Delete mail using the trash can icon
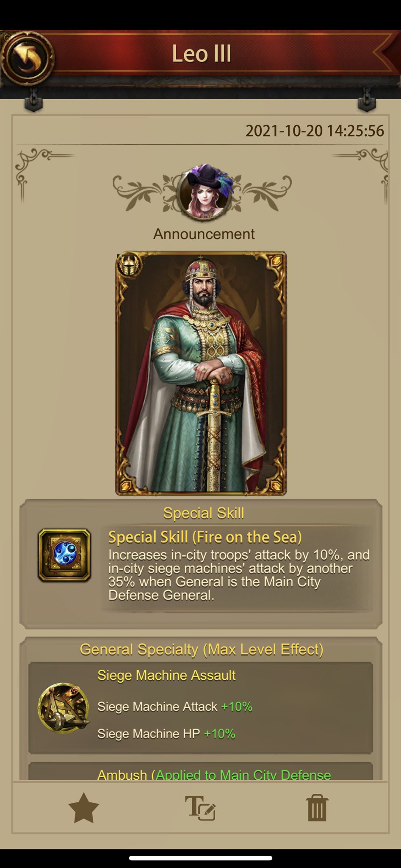 click(x=317, y=808)
